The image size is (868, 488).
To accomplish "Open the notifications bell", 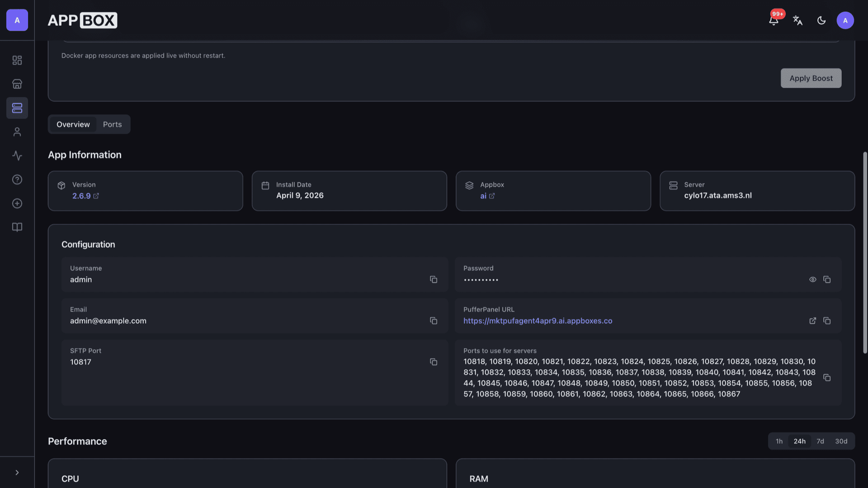I will pos(774,20).
